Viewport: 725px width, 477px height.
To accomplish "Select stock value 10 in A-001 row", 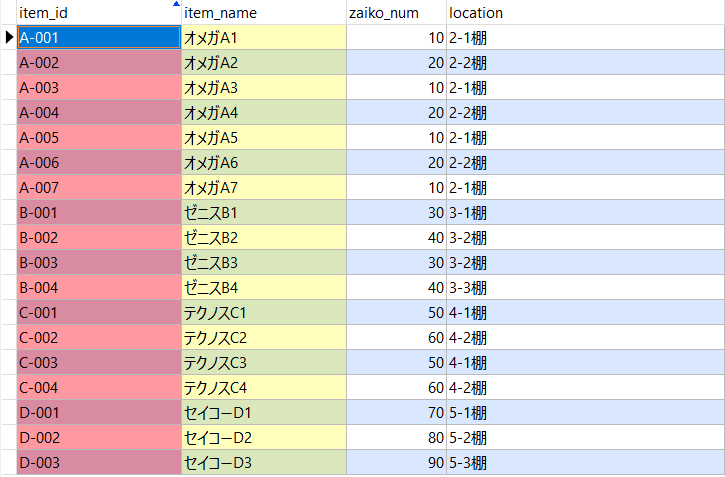I will pyautogui.click(x=396, y=37).
